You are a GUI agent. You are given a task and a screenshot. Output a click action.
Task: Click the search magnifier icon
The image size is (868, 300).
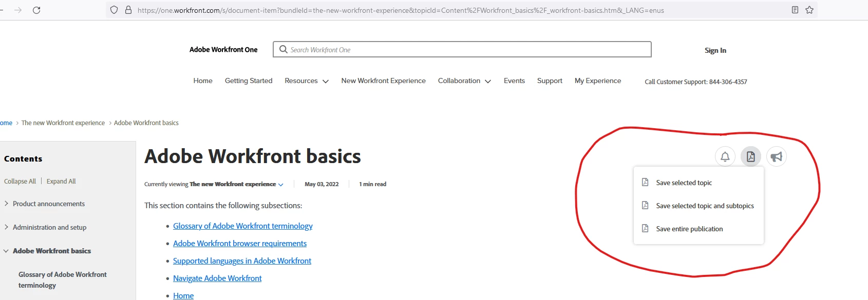coord(283,49)
